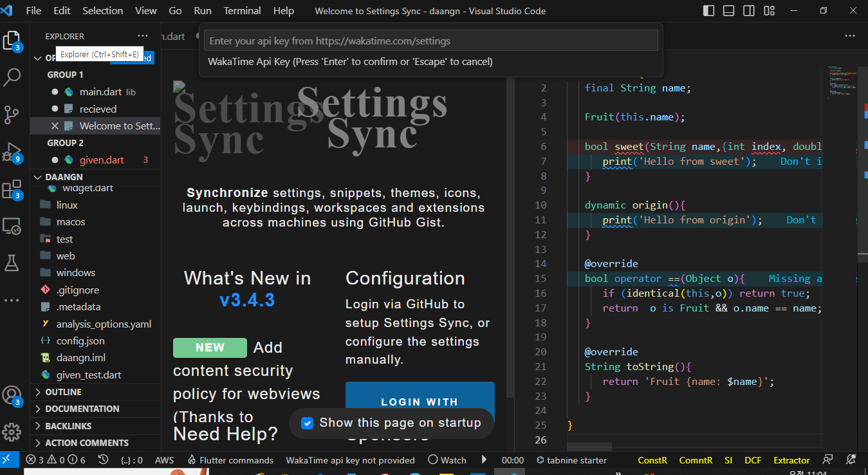Open the Selection menu

coord(103,11)
